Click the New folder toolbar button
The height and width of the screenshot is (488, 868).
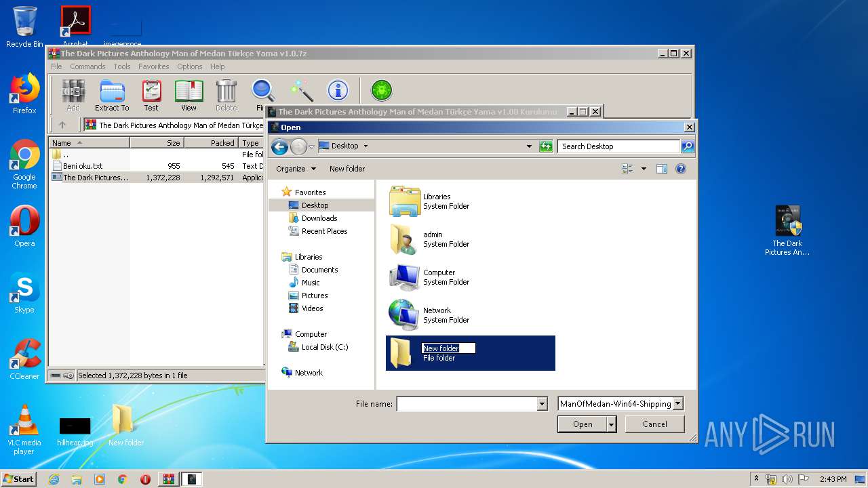tap(347, 169)
